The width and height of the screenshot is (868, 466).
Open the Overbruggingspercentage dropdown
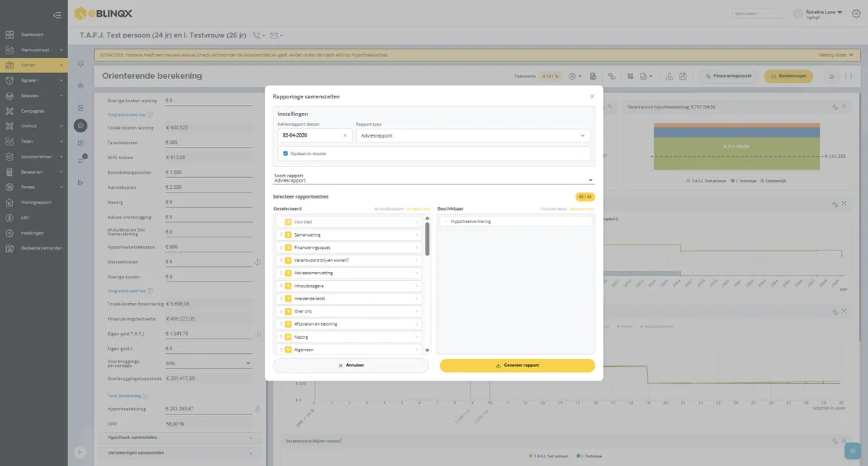click(x=208, y=363)
